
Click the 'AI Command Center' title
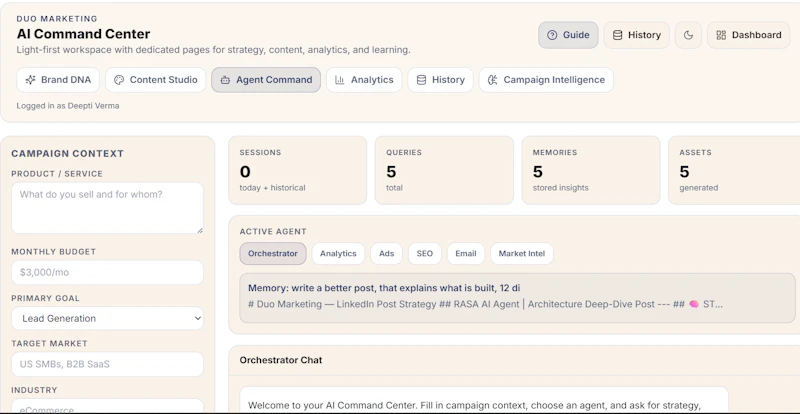point(83,34)
